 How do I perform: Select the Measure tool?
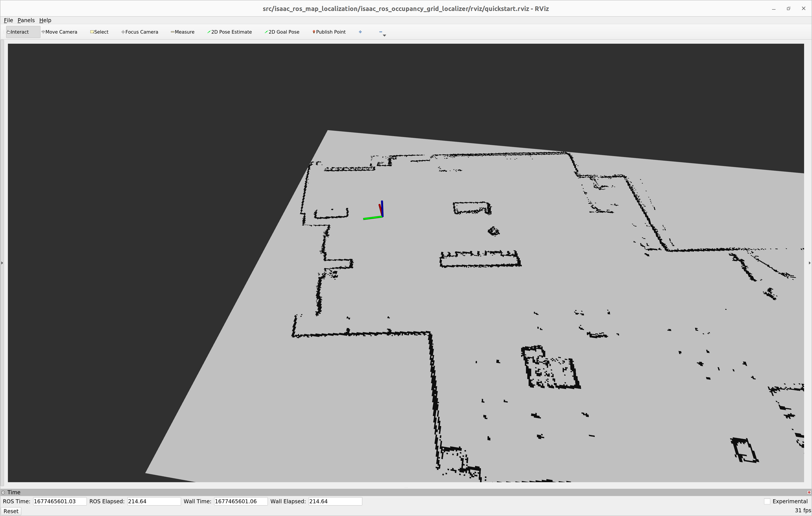click(182, 32)
